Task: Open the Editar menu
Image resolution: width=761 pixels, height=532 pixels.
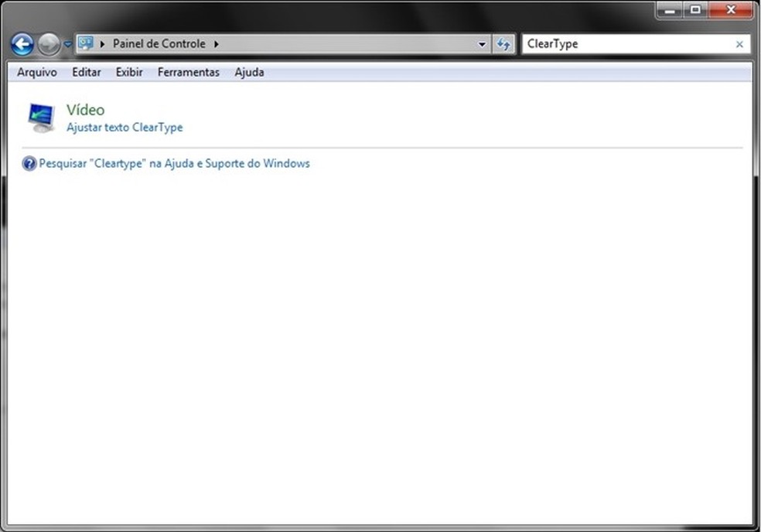Action: (87, 73)
